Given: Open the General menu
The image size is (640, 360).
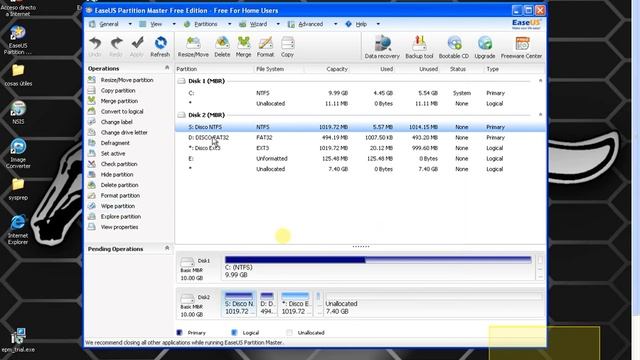Looking at the screenshot, I should point(109,24).
